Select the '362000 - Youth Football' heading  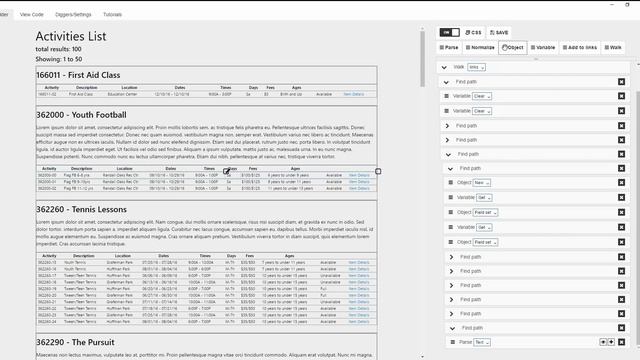81,115
